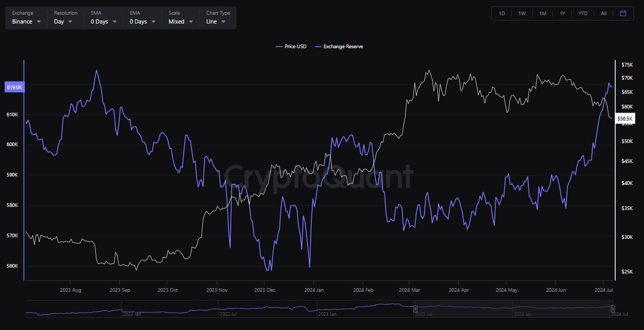
Task: Select the 1M time range
Action: (x=543, y=13)
